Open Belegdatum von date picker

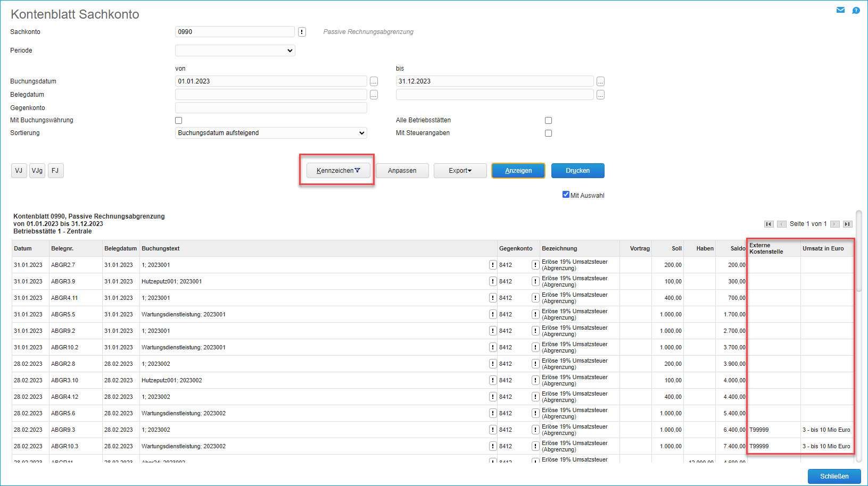point(374,95)
